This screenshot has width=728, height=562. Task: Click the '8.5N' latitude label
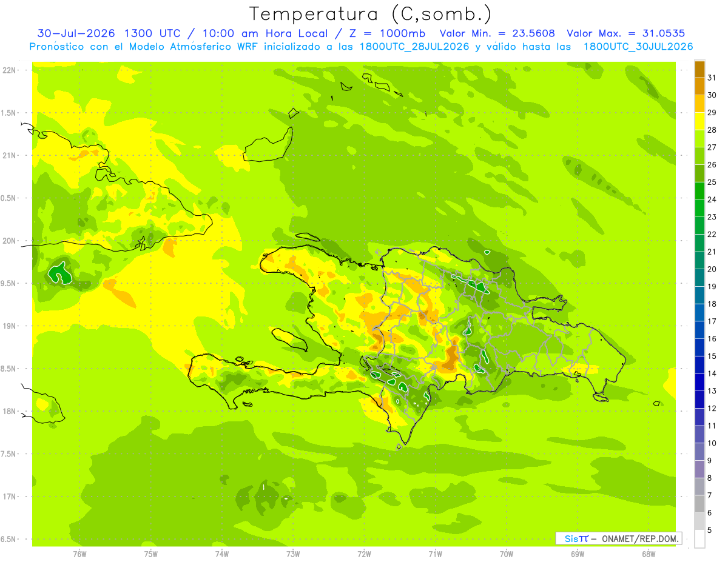coord(9,369)
